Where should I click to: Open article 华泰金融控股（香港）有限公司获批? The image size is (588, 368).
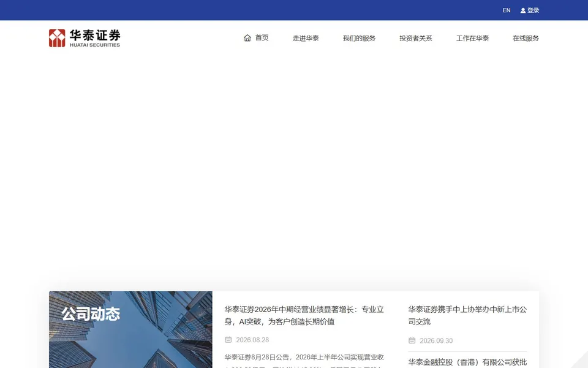pyautogui.click(x=467, y=362)
